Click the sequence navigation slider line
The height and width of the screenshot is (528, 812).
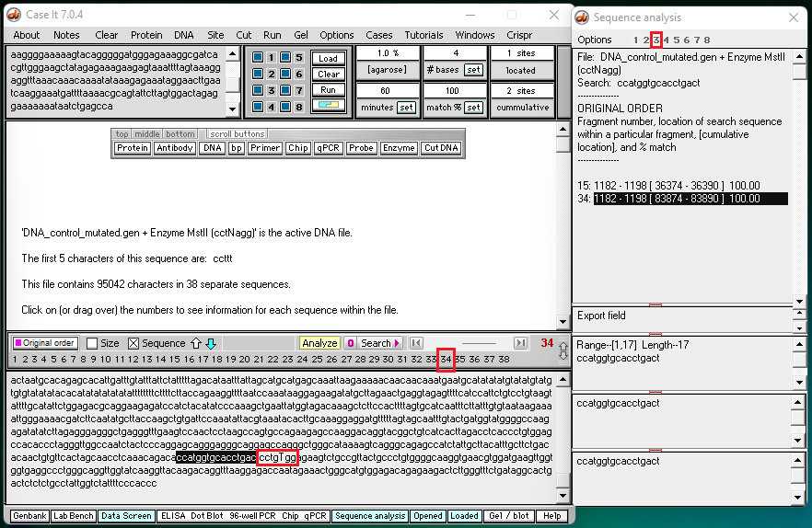click(479, 343)
